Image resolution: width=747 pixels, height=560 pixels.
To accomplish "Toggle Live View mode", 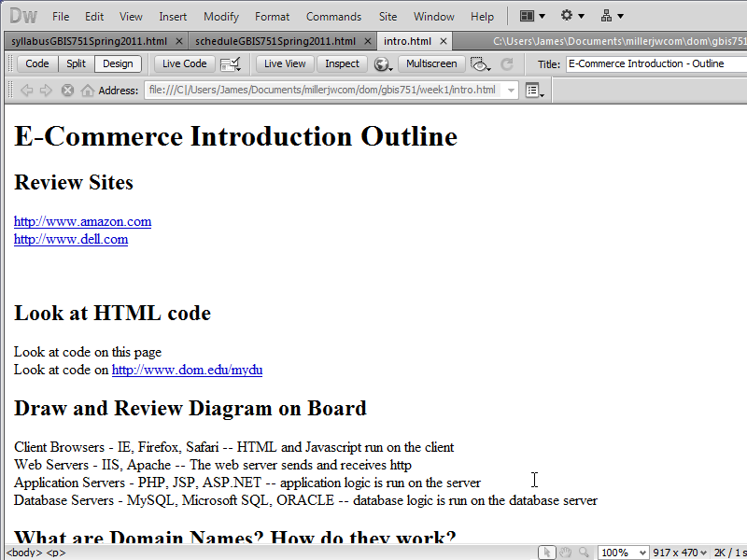I will point(285,63).
